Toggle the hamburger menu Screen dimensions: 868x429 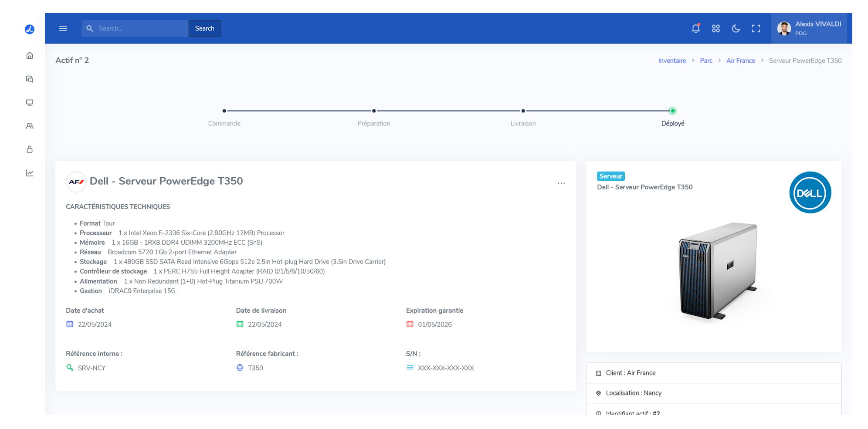click(63, 28)
